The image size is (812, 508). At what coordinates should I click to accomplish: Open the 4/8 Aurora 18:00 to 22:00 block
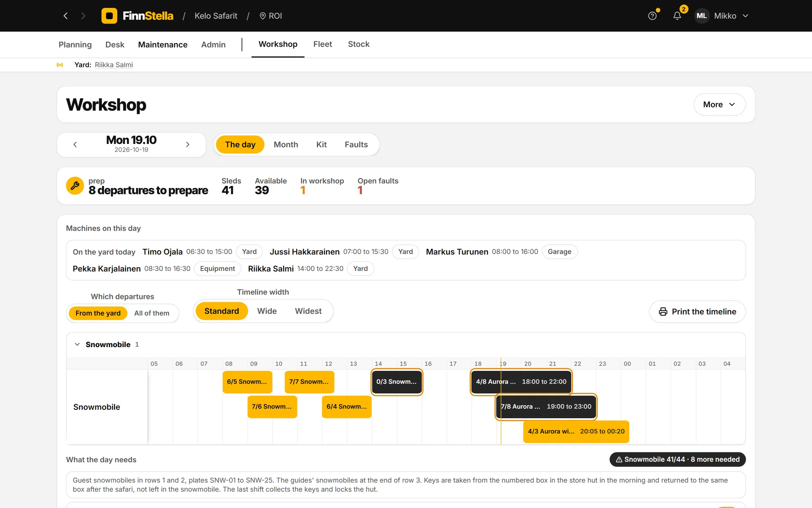(x=521, y=382)
